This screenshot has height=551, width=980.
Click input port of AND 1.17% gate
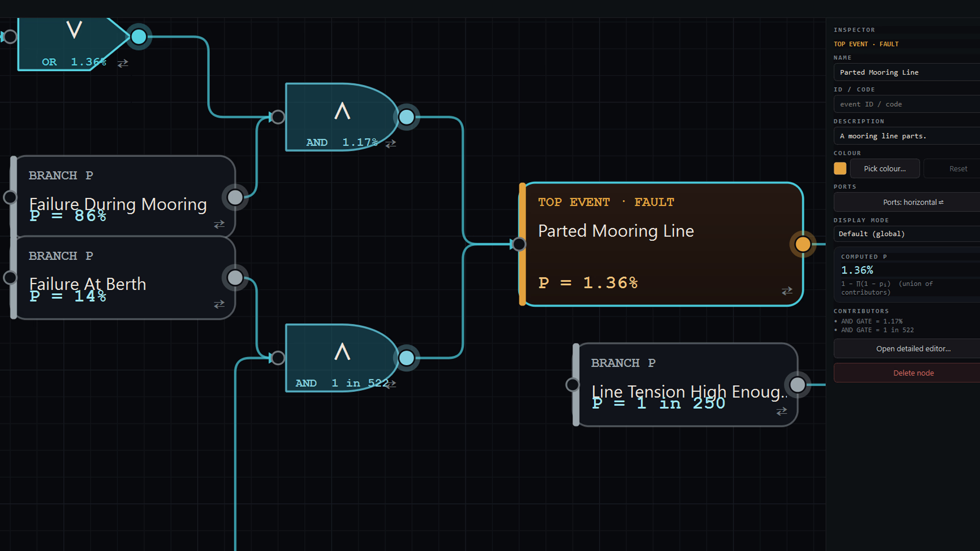278,117
